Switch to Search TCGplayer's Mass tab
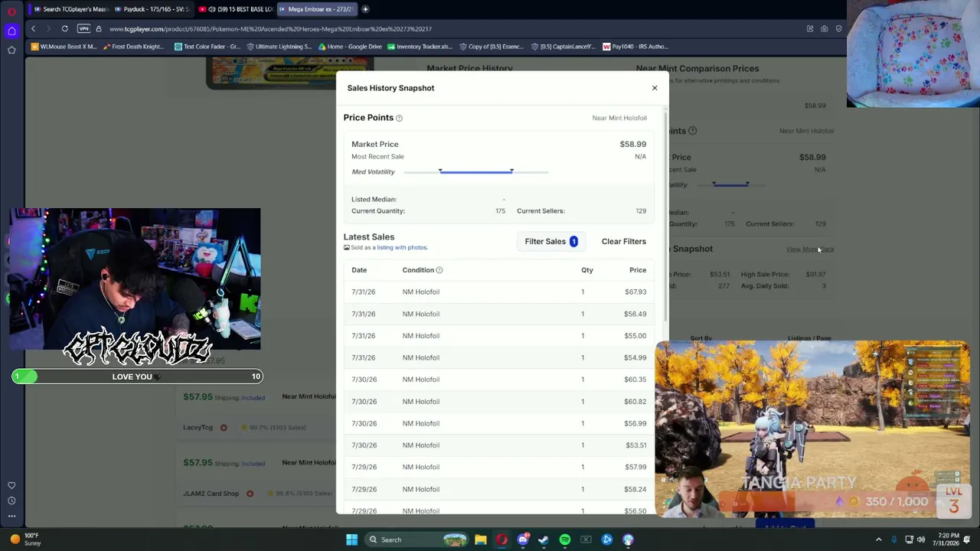Viewport: 980px width, 551px height. coord(71,9)
